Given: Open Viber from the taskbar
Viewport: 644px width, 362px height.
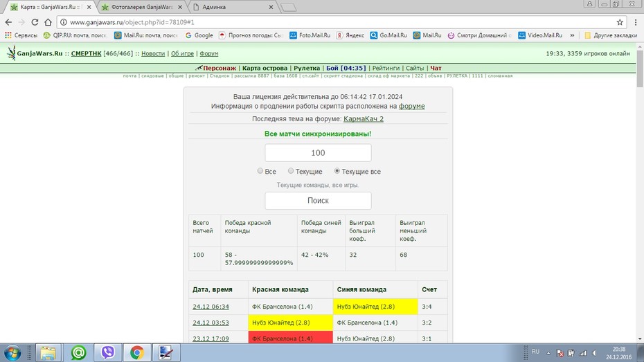Looking at the screenshot, I should 107,352.
